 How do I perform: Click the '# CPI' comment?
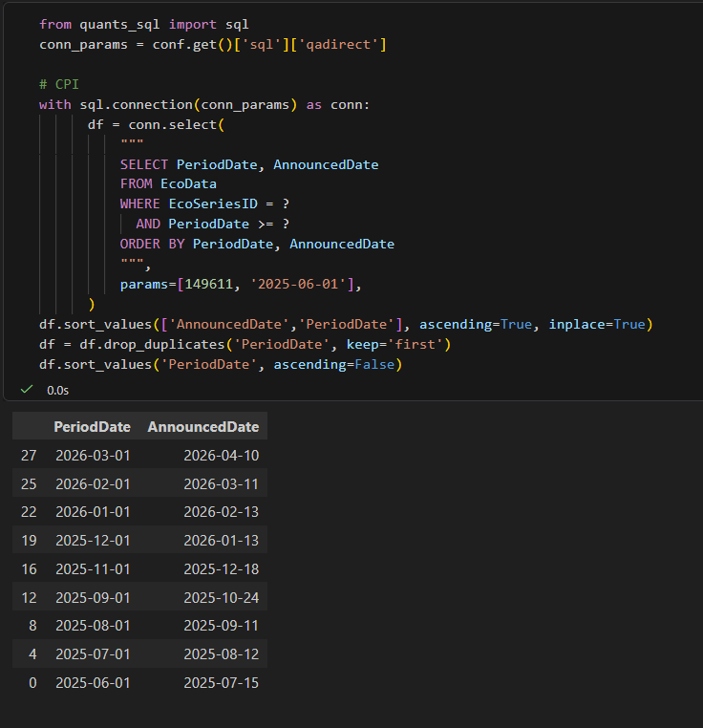click(59, 84)
